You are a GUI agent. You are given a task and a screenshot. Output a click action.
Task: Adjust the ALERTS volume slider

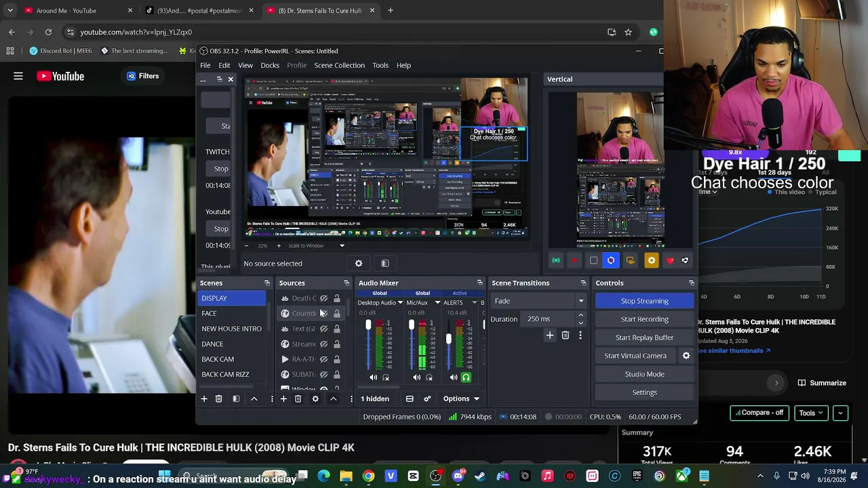point(448,338)
